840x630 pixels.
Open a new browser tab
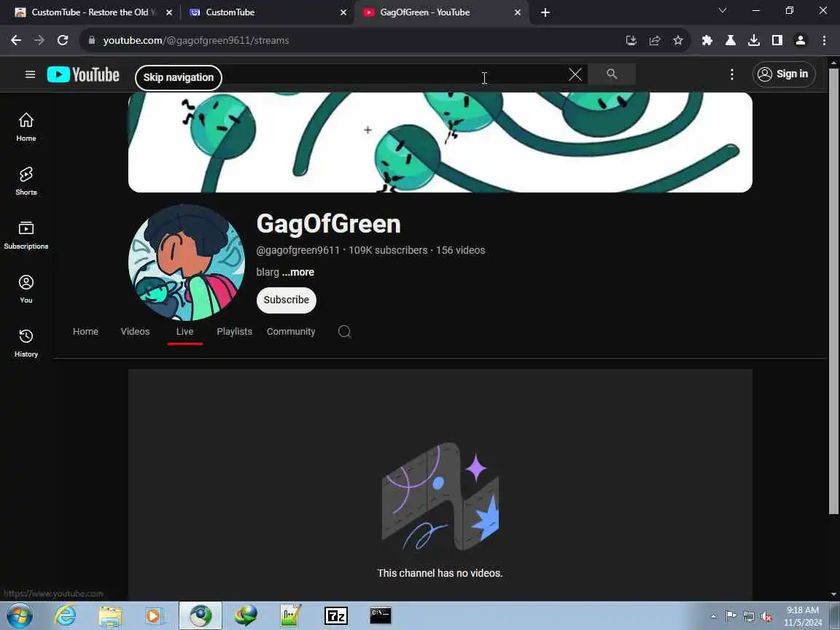point(545,12)
